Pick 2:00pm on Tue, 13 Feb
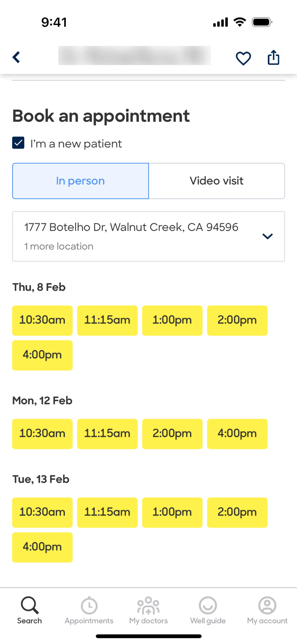297x644 pixels. pos(237,512)
